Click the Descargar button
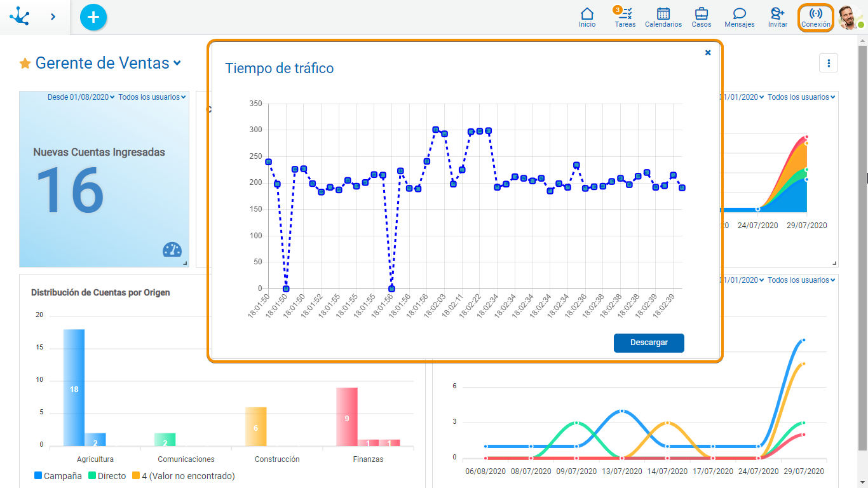Screen dimensions: 868x488 [x=649, y=342]
